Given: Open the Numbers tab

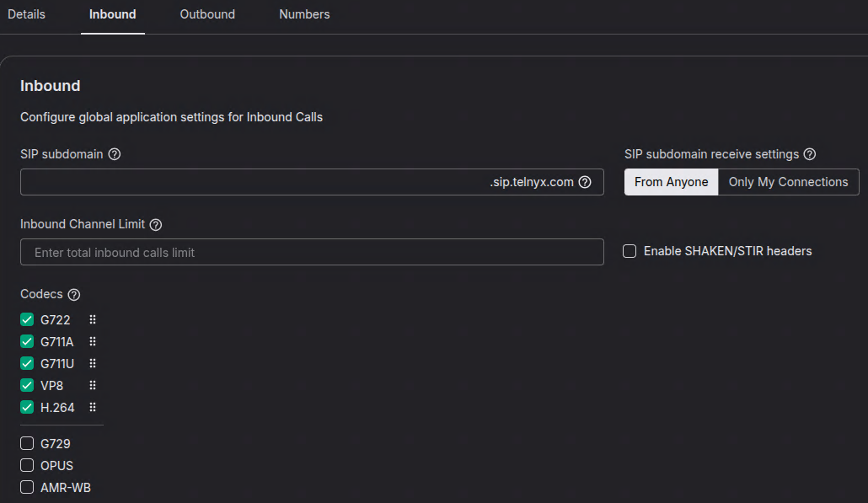Looking at the screenshot, I should click(x=304, y=14).
